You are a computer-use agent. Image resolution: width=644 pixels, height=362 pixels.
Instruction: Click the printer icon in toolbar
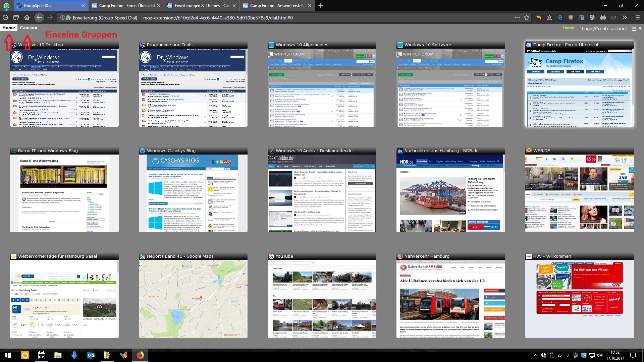point(603,17)
